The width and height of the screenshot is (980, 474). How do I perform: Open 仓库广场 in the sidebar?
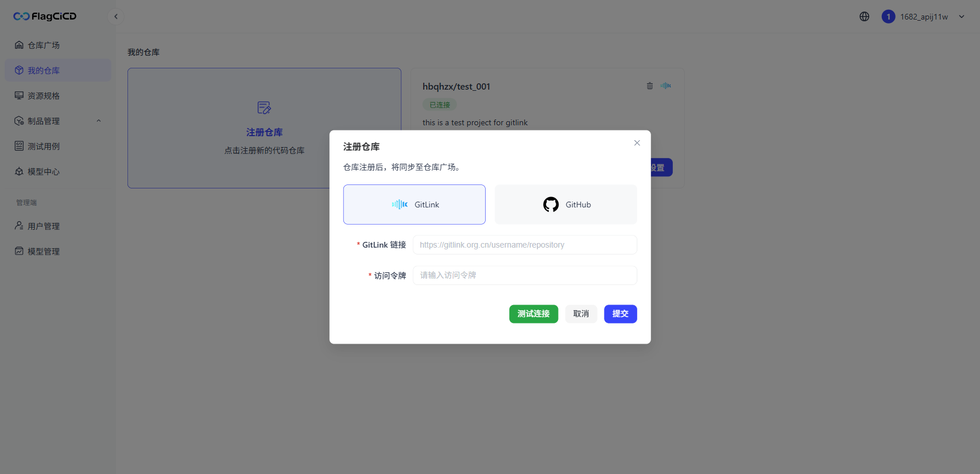click(58, 45)
